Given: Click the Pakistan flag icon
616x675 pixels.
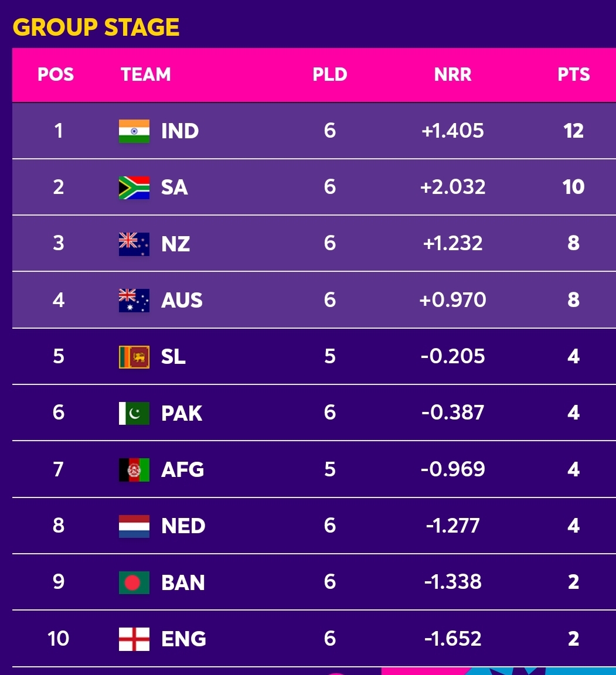Looking at the screenshot, I should 134,413.
